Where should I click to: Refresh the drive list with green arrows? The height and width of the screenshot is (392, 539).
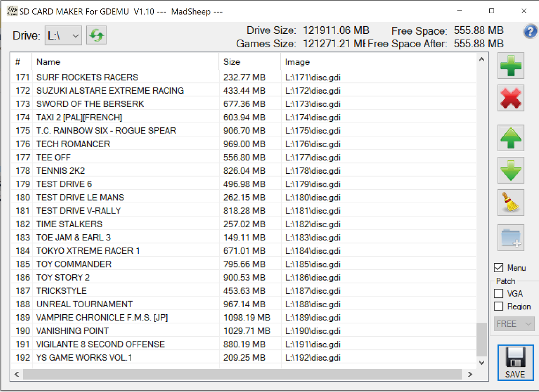pyautogui.click(x=97, y=35)
